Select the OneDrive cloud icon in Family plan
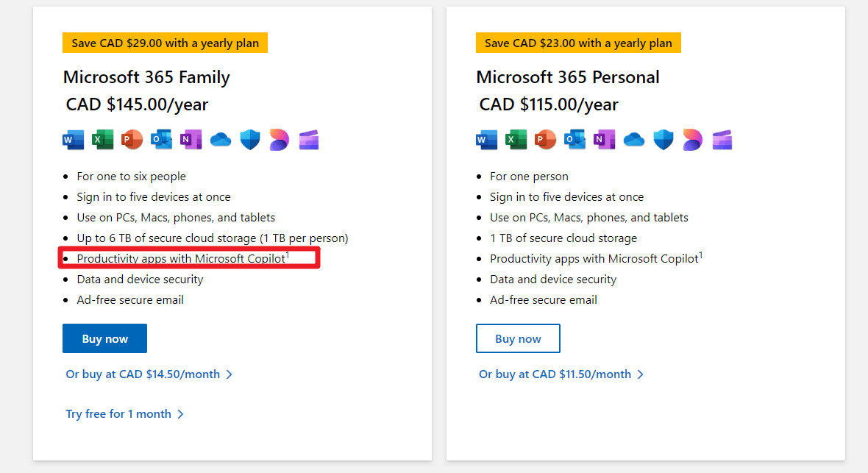Viewport: 868px width, 473px height. click(x=221, y=140)
